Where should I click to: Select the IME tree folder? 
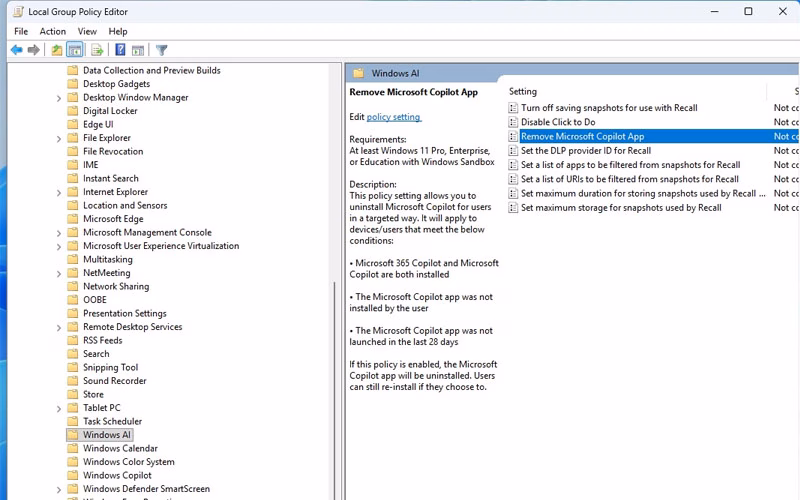pos(90,165)
